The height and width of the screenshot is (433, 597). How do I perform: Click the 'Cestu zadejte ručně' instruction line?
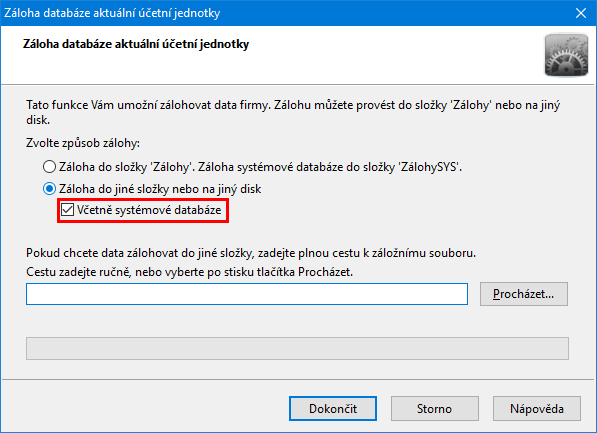pyautogui.click(x=189, y=272)
